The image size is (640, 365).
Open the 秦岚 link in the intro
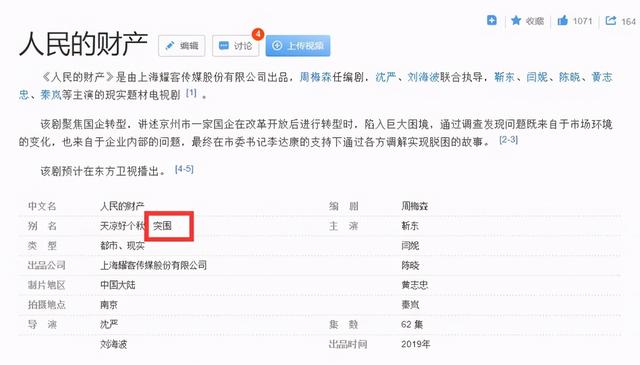[51, 95]
